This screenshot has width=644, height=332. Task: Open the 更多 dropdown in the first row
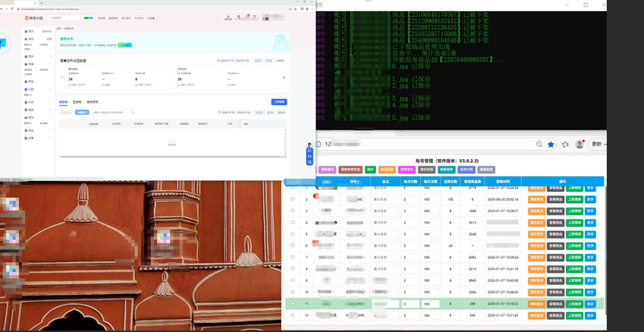[591, 187]
